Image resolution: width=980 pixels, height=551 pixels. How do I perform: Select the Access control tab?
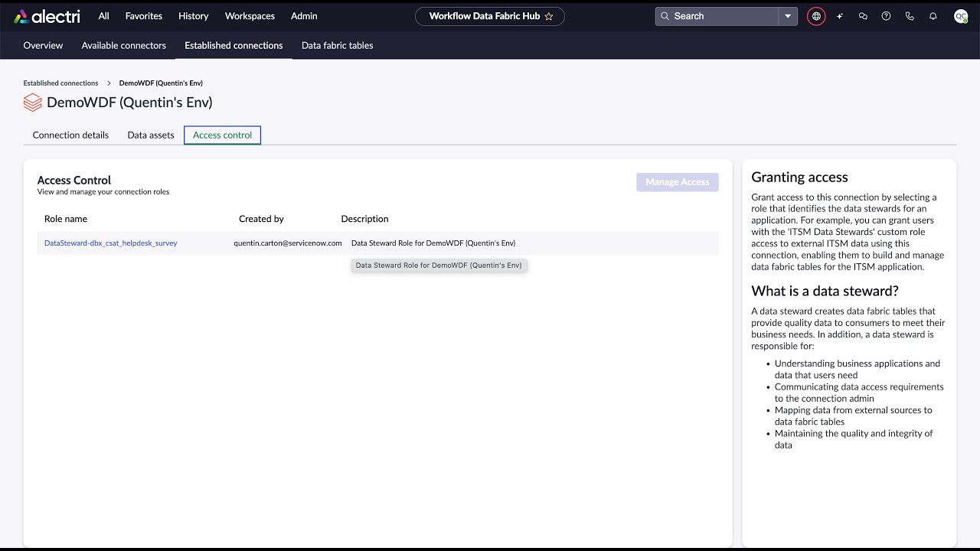tap(223, 135)
